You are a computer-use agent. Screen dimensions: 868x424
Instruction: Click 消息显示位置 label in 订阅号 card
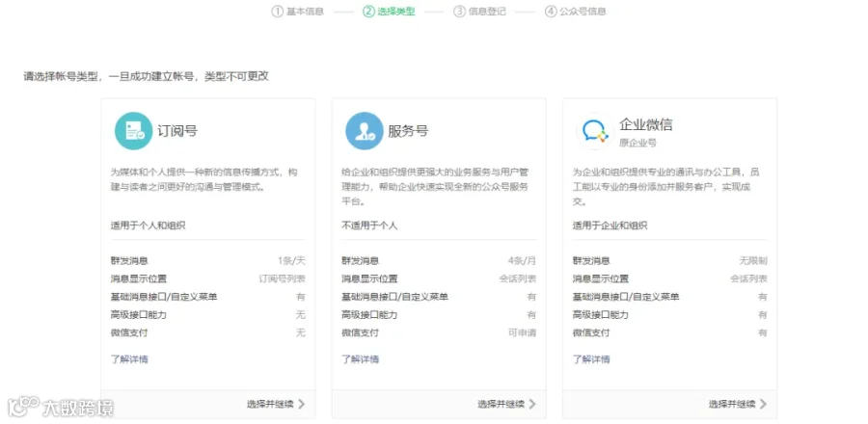(x=138, y=278)
